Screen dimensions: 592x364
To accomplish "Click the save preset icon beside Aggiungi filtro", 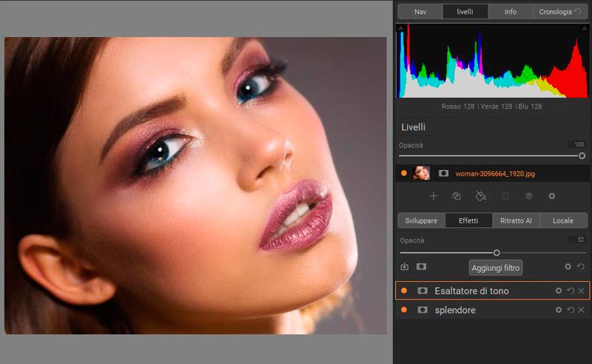I will point(404,266).
